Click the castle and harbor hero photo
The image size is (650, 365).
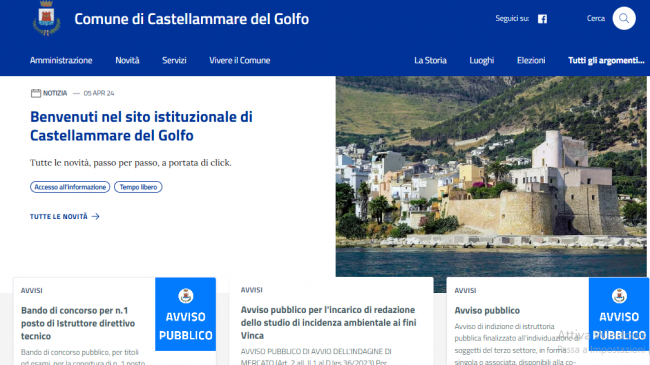tap(491, 176)
